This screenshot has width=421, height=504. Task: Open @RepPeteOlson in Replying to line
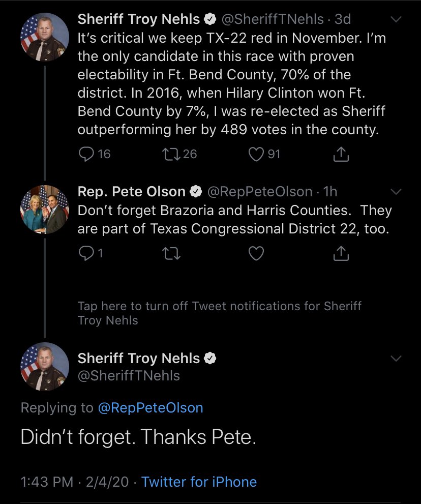coord(150,408)
